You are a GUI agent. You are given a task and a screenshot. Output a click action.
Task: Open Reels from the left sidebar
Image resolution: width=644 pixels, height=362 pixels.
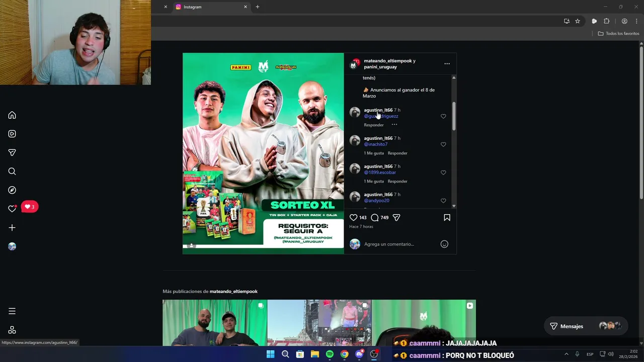[12, 134]
